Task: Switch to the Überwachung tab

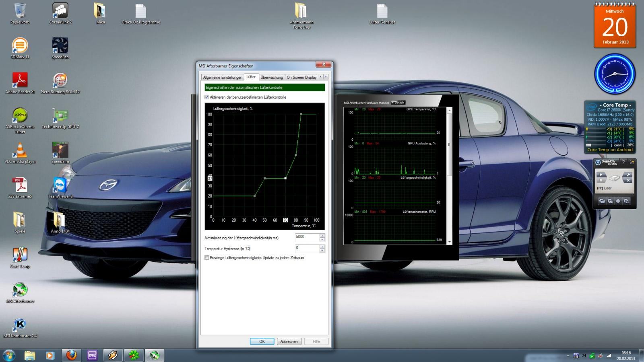Action: point(271,77)
